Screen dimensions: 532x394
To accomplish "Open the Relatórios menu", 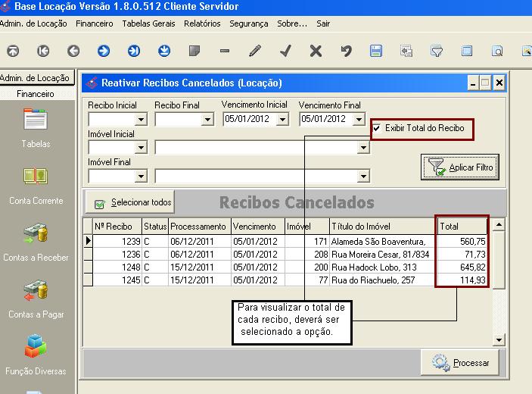I will pos(202,23).
